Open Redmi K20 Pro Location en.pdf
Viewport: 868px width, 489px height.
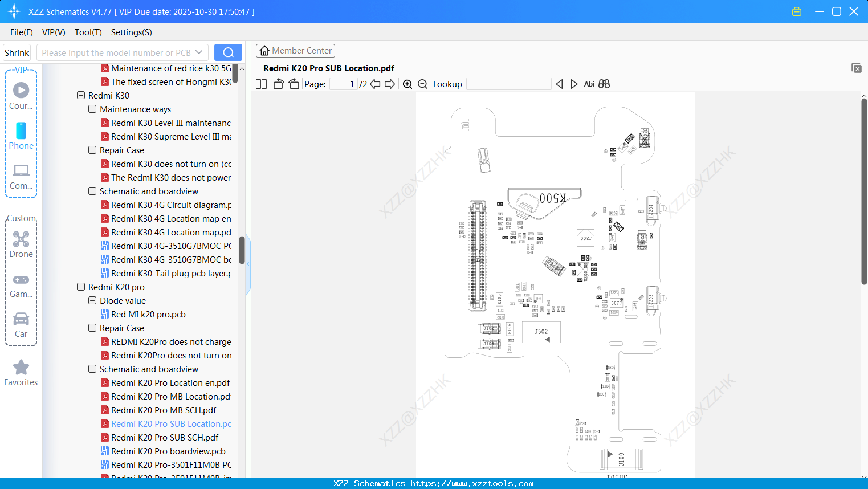click(x=165, y=383)
